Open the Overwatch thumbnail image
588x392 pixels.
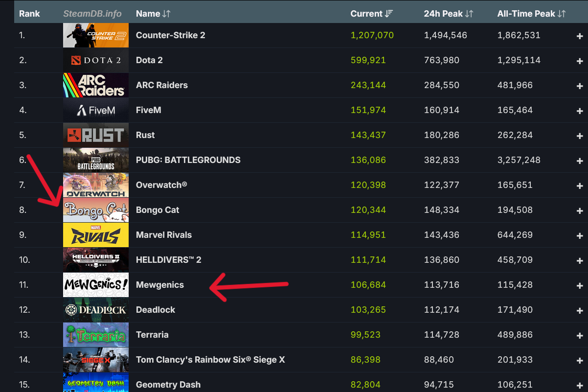pyautogui.click(x=96, y=185)
